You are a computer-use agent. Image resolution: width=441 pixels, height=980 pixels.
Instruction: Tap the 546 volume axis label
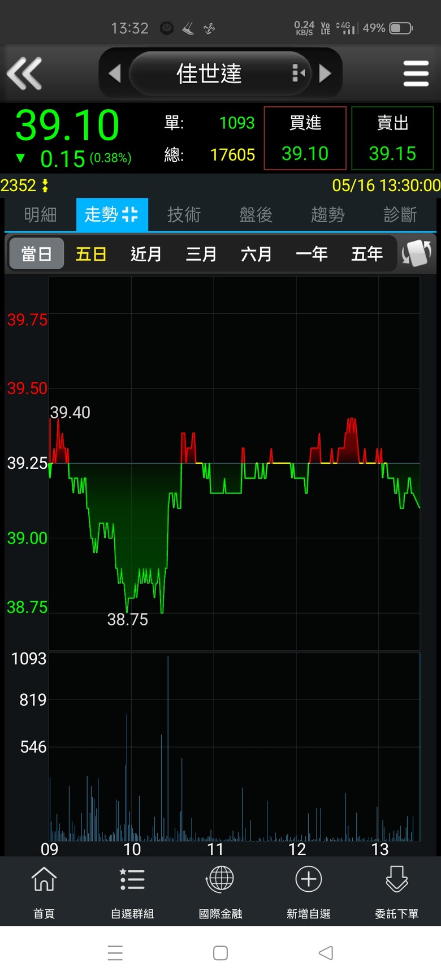pyautogui.click(x=33, y=747)
